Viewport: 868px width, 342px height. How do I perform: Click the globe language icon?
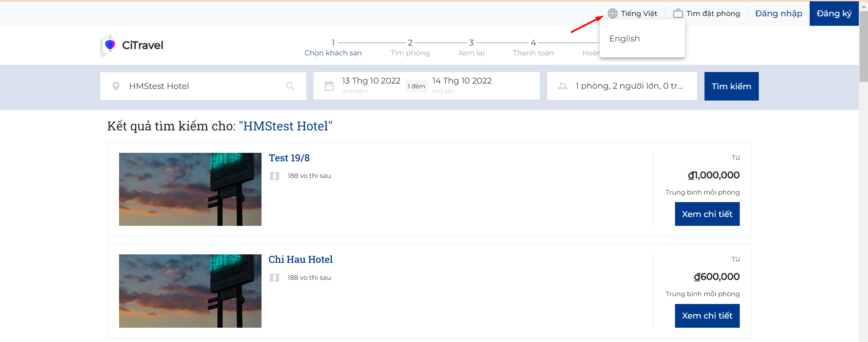tap(612, 13)
